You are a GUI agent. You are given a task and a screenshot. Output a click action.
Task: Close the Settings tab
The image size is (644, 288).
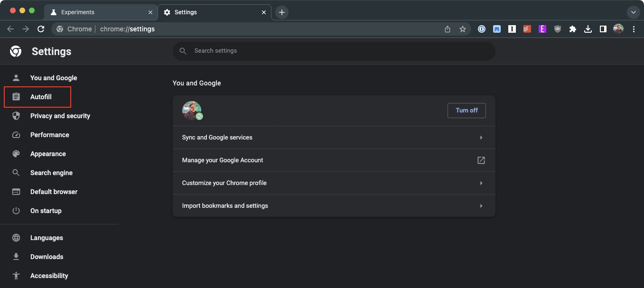point(264,12)
